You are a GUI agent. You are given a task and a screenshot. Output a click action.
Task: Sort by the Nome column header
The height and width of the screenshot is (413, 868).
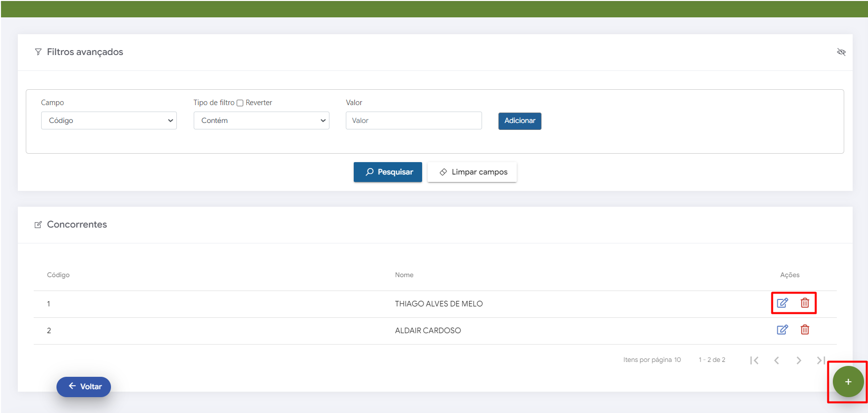tap(404, 275)
